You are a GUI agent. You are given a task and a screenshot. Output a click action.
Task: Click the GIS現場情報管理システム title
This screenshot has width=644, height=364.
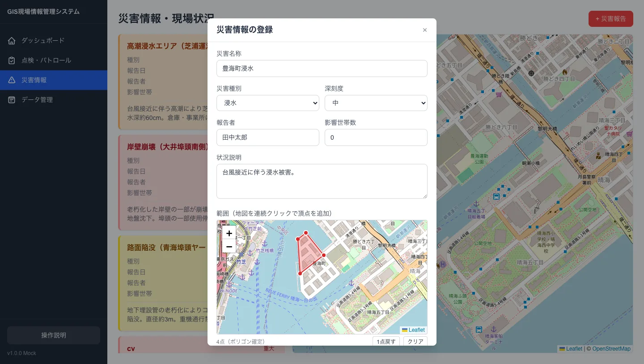pos(43,12)
